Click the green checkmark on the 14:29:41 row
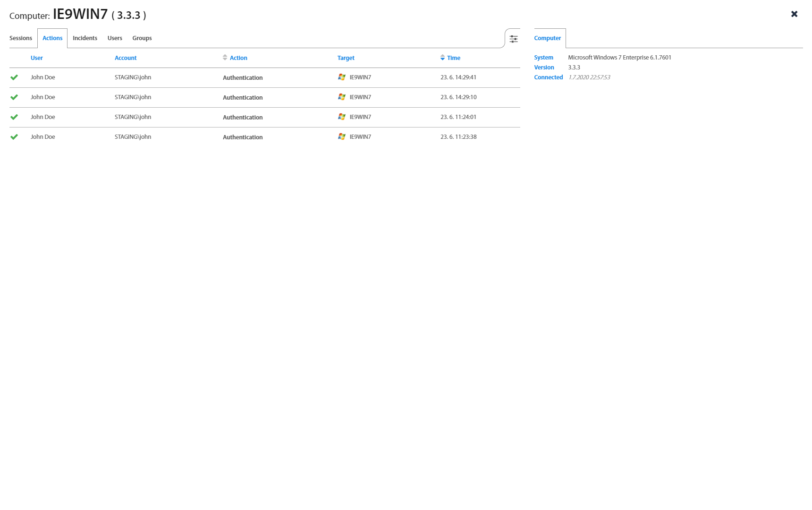The width and height of the screenshot is (812, 510). click(x=14, y=77)
